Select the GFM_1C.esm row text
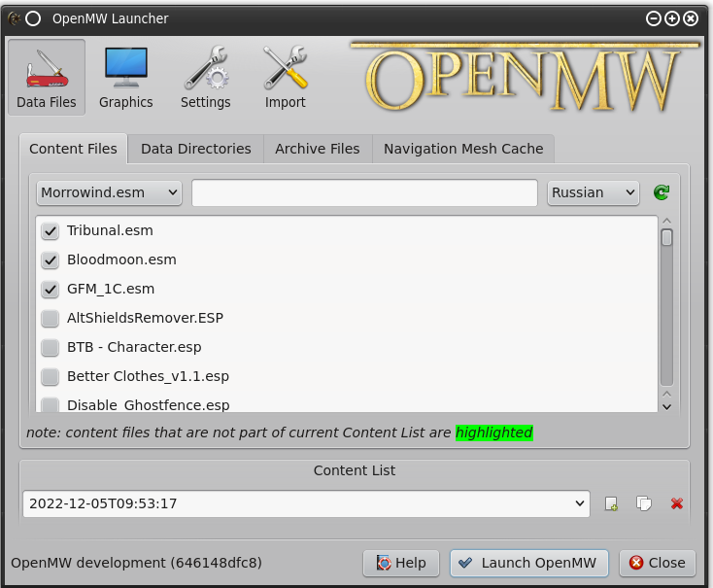The width and height of the screenshot is (713, 588). (x=111, y=289)
